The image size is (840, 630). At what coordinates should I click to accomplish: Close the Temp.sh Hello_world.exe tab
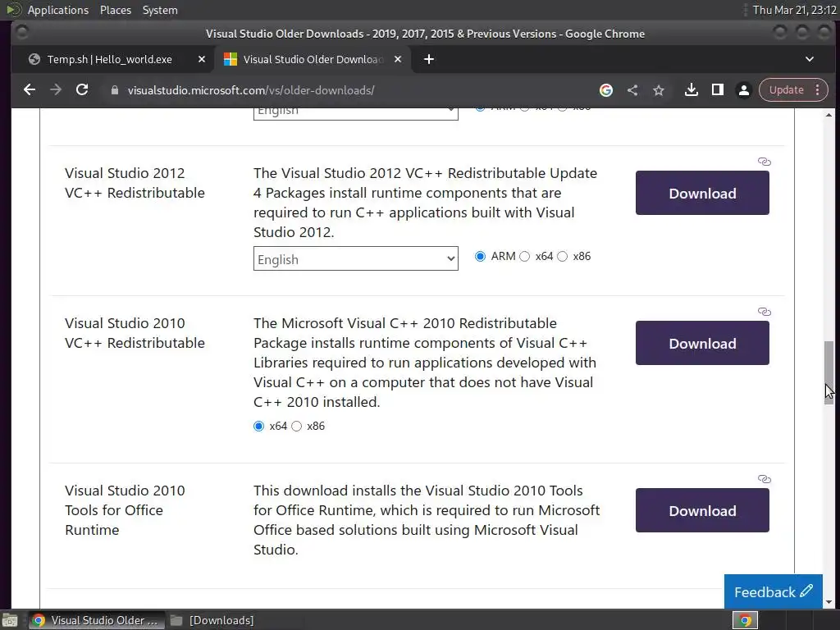tap(202, 59)
